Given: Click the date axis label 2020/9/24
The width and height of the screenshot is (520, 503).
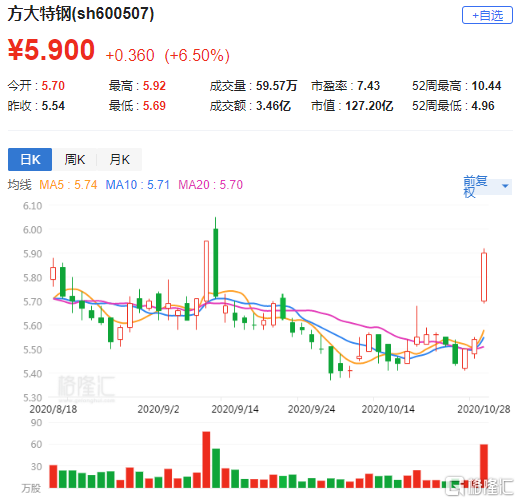Looking at the screenshot, I should pos(311,409).
